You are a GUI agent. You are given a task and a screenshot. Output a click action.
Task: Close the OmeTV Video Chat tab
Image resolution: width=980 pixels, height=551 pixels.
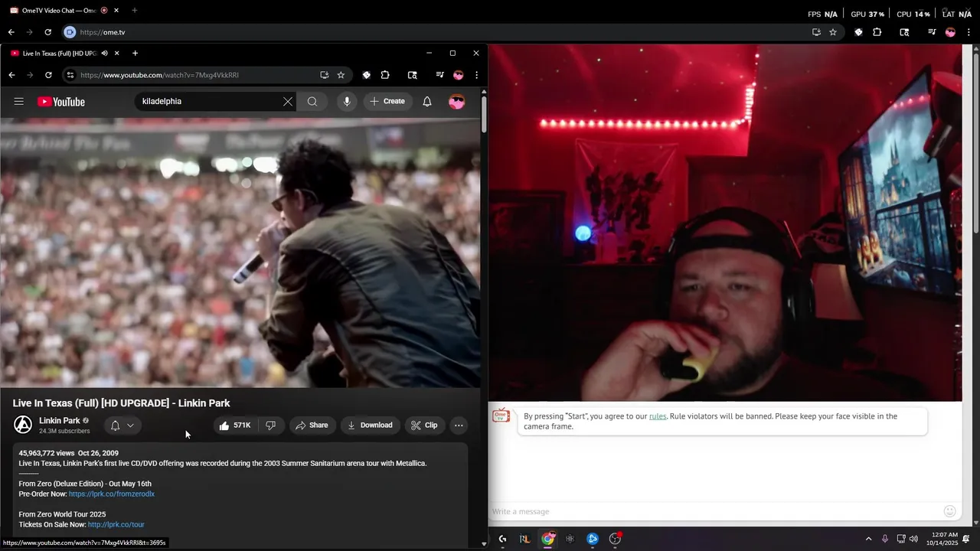116,11
